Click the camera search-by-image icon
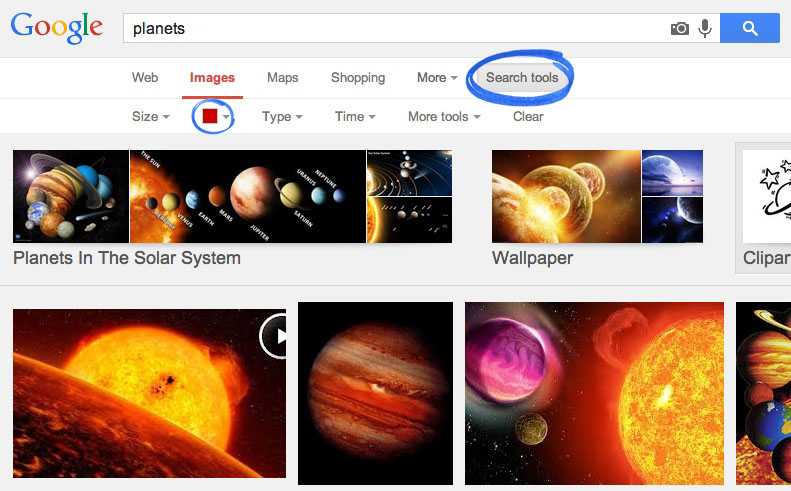Screen dimensions: 791x491 point(680,28)
